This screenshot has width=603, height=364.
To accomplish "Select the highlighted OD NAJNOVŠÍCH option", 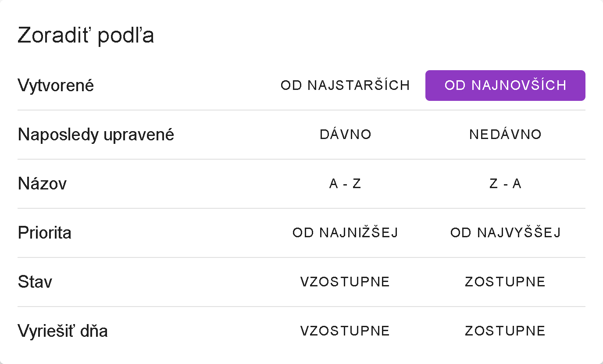I will pyautogui.click(x=505, y=86).
